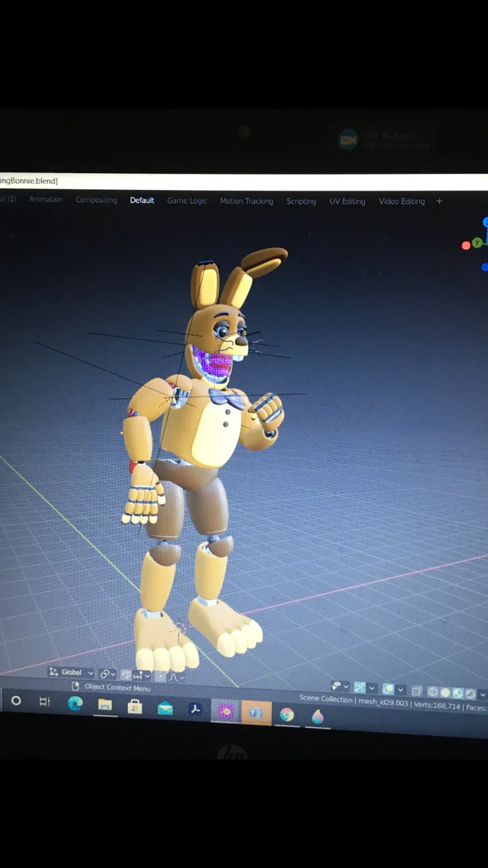Open Google Chrome from taskbar
The height and width of the screenshot is (868, 488).
(287, 714)
